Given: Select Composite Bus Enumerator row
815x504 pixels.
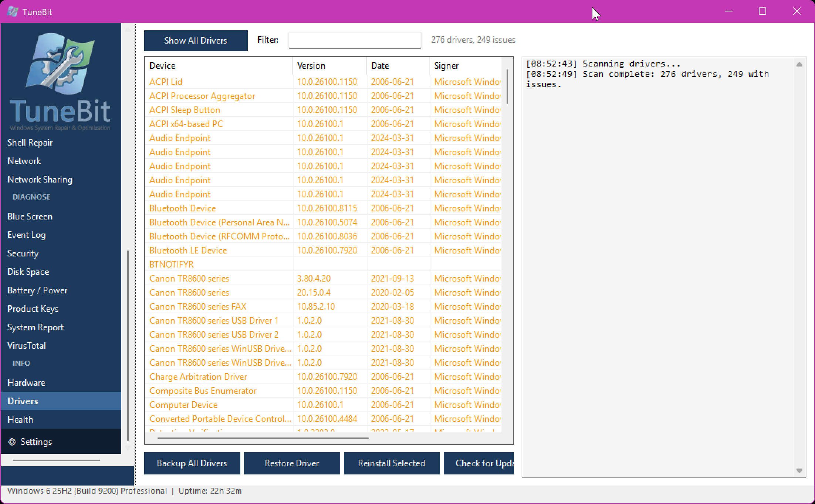Looking at the screenshot, I should [323, 391].
